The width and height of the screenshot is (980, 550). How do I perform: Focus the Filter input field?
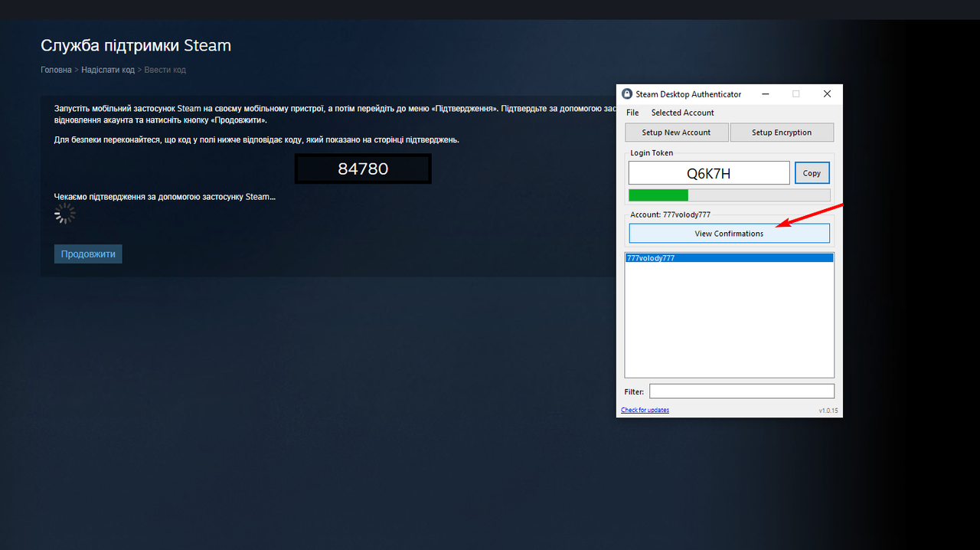pos(742,391)
